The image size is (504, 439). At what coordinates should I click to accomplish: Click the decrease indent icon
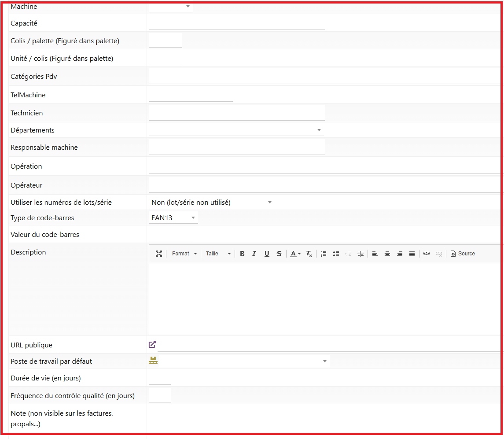point(348,254)
